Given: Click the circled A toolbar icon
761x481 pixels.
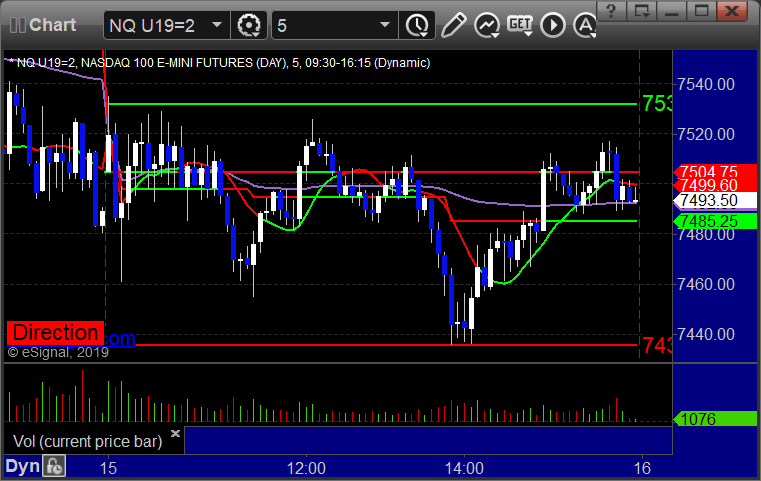Looking at the screenshot, I should (x=585, y=25).
